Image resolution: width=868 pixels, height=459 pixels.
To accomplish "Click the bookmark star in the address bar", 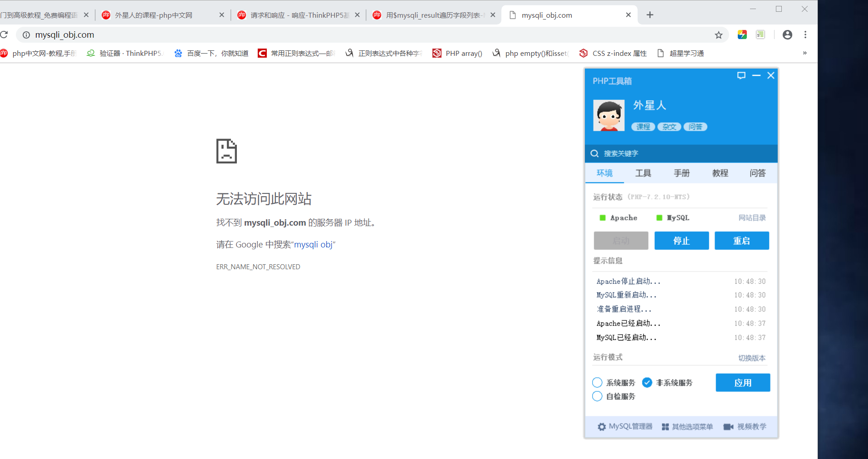I will tap(718, 35).
